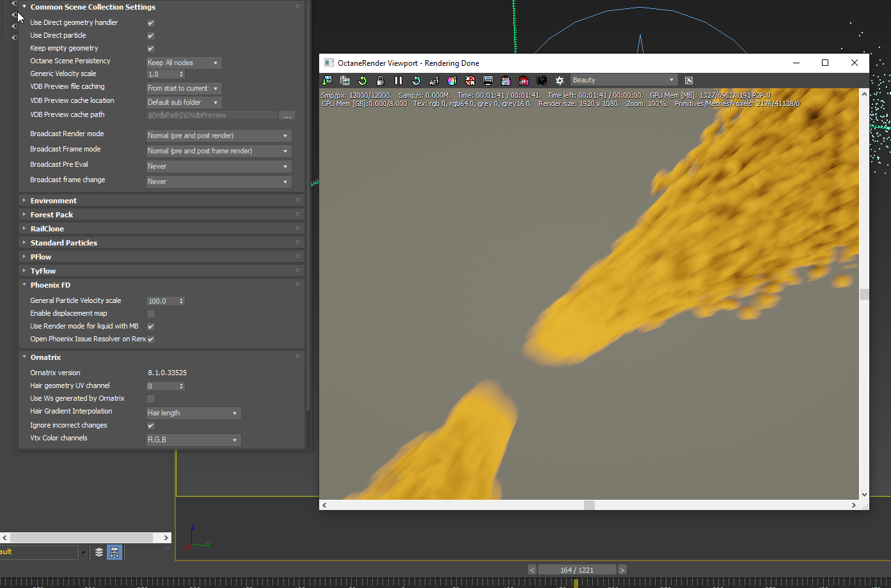Open Broadcast Frame mode dropdown
This screenshot has width=891, height=588.
(219, 151)
